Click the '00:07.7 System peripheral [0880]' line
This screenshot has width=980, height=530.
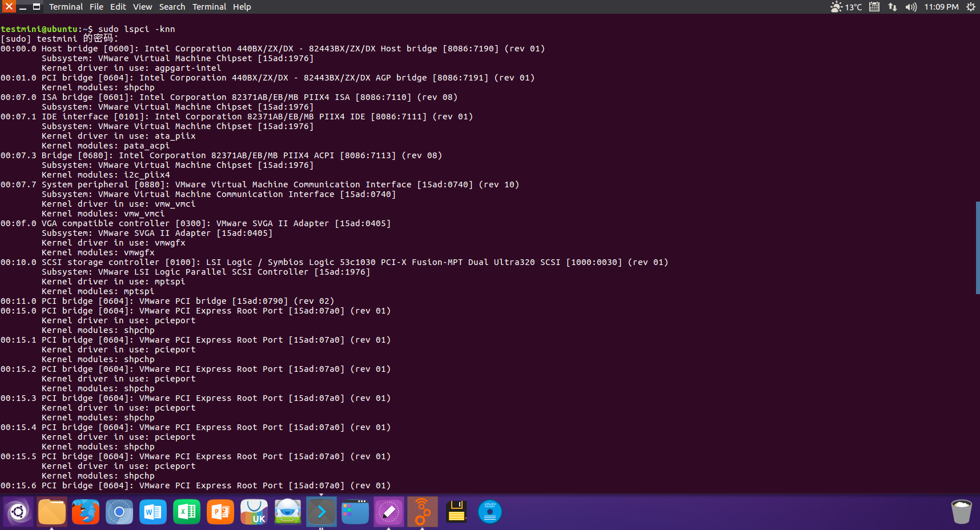point(260,184)
